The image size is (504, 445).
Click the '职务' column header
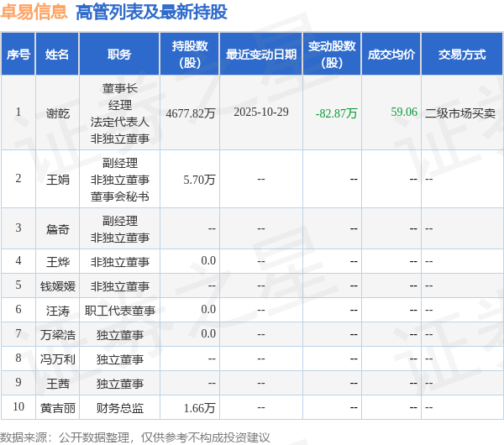[119, 55]
